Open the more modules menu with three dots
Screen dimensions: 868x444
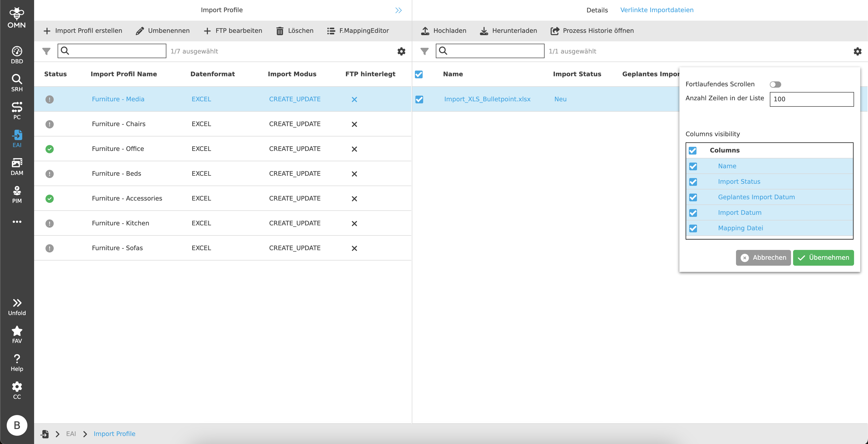pos(17,221)
